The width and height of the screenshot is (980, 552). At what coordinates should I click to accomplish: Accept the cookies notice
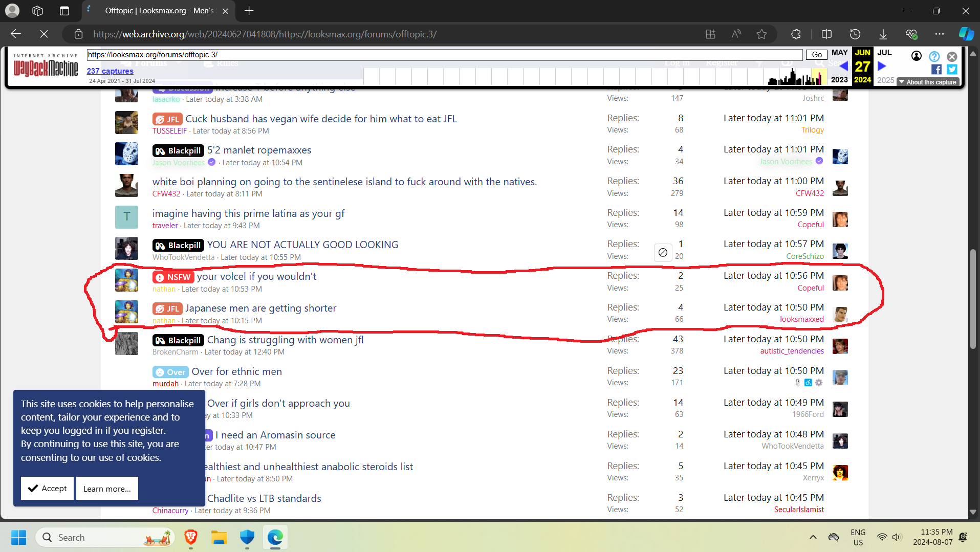[x=47, y=488]
